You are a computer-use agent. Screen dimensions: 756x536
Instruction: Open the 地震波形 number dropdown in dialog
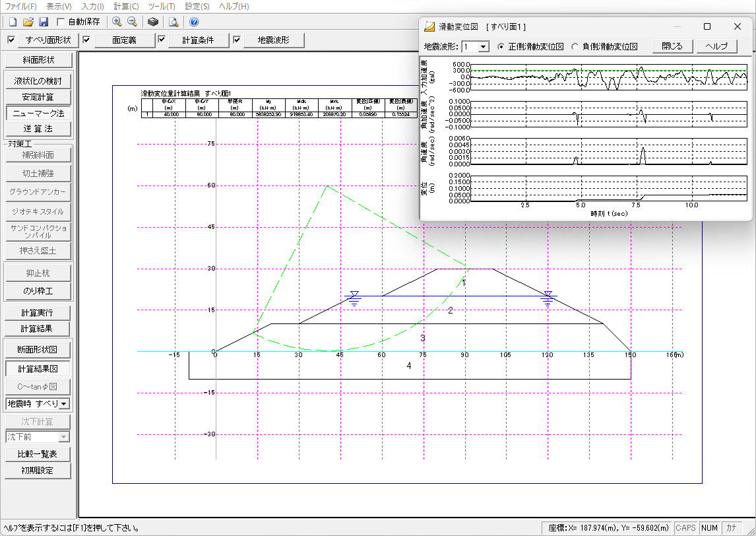484,47
